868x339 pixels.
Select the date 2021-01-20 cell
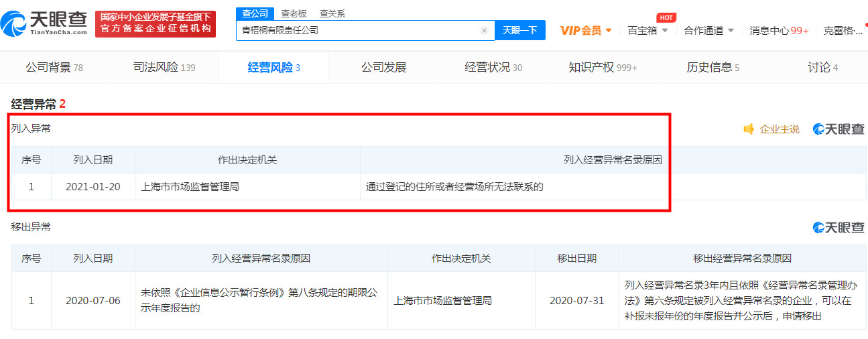click(93, 187)
